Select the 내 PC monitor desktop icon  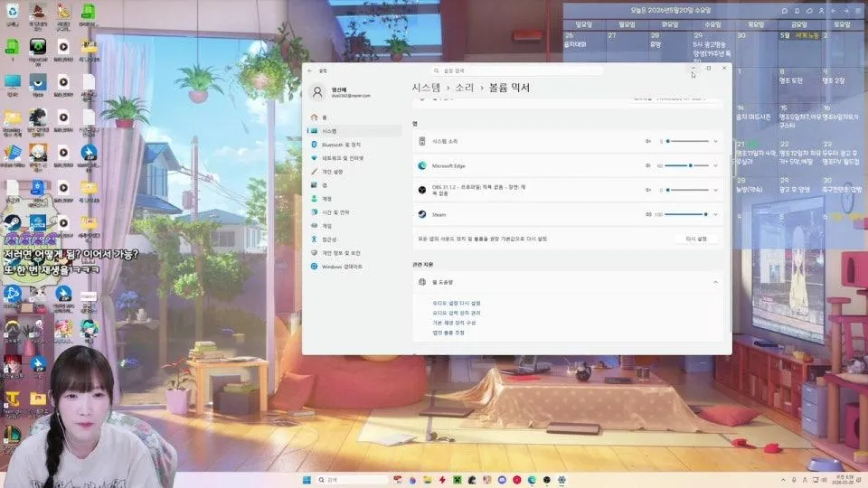(12, 85)
